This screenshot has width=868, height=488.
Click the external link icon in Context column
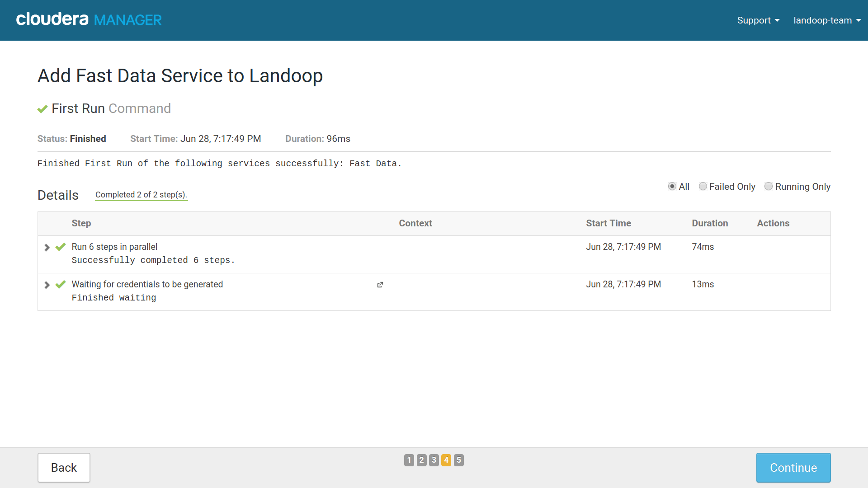380,285
